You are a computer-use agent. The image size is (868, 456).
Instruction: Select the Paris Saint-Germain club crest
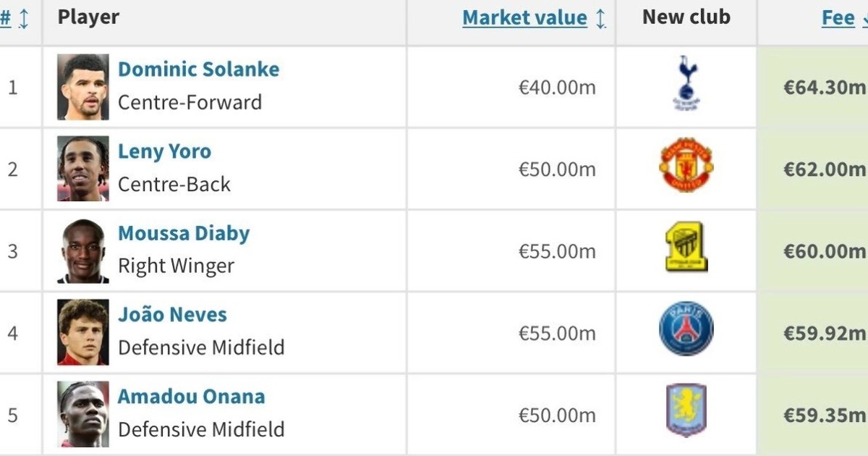click(686, 329)
